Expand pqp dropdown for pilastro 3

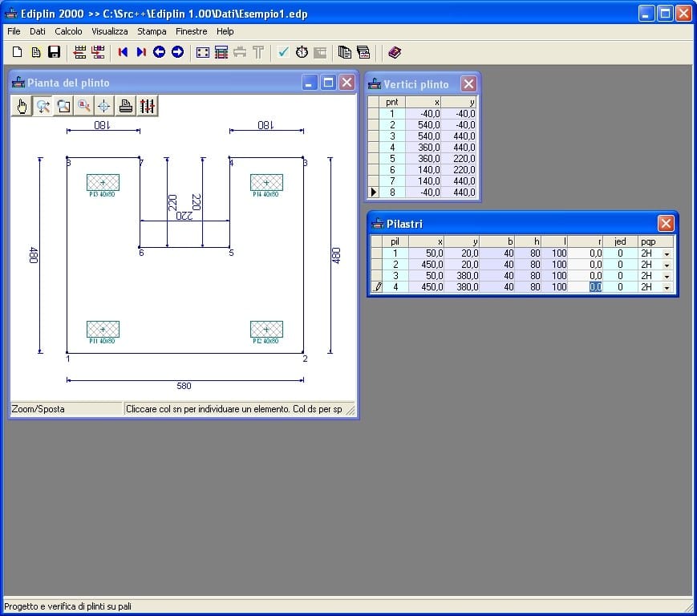coord(666,276)
